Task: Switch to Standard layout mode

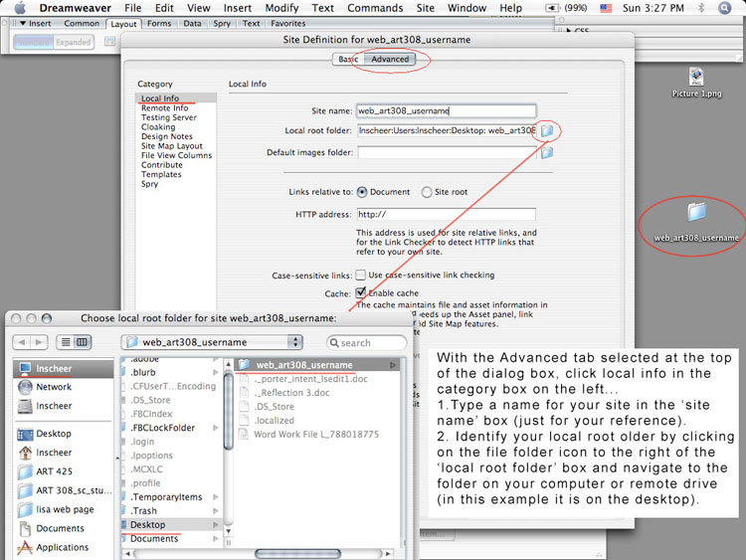Action: tap(33, 43)
